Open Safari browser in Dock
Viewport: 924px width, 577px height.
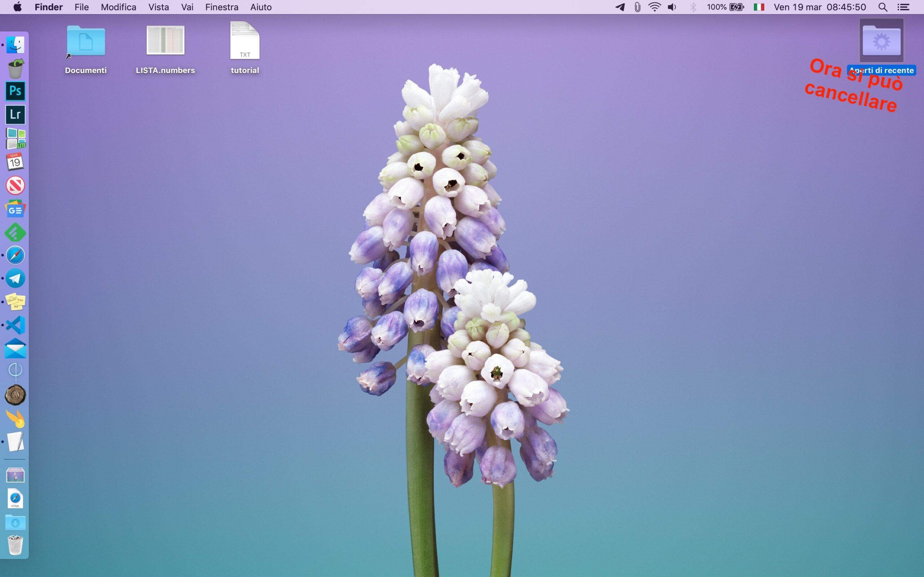click(15, 255)
